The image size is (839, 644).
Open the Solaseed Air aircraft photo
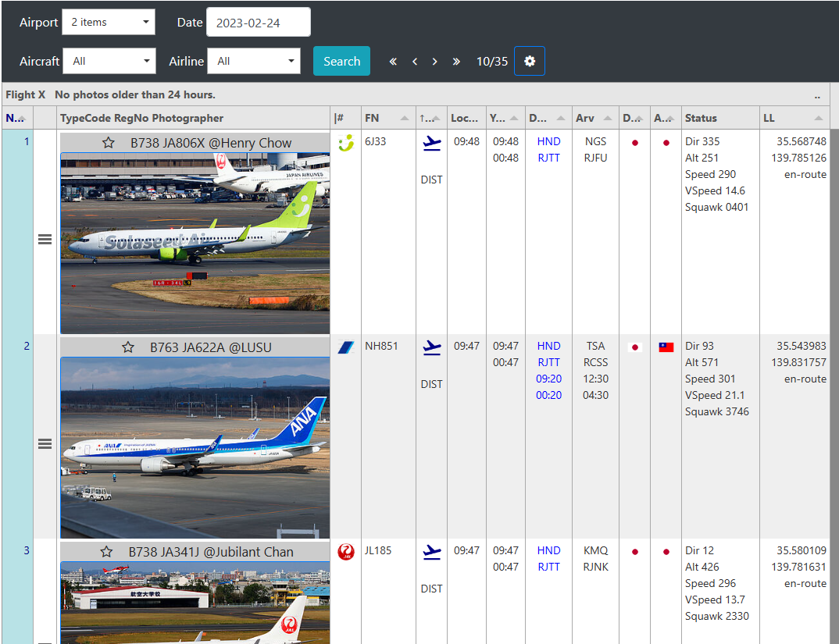[195, 244]
